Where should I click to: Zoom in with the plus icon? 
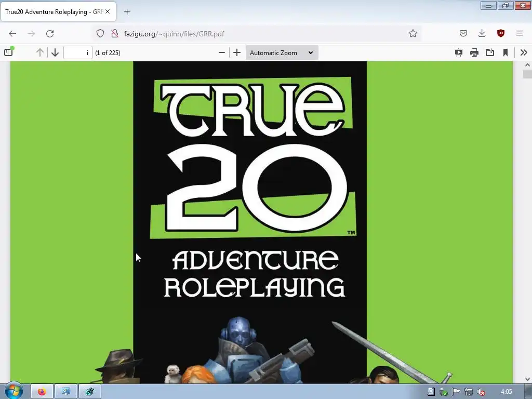pyautogui.click(x=237, y=52)
